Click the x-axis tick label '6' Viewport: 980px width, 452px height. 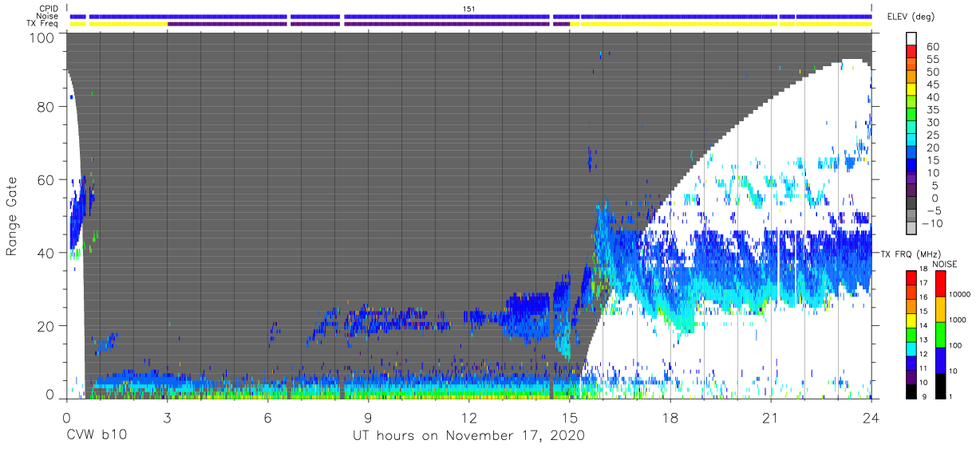tap(267, 416)
